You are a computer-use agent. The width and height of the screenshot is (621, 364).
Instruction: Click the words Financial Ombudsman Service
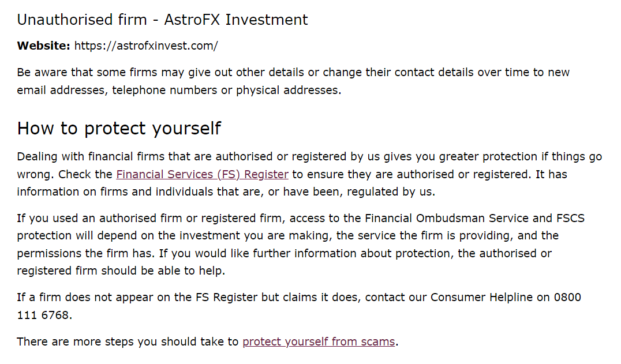tap(446, 219)
